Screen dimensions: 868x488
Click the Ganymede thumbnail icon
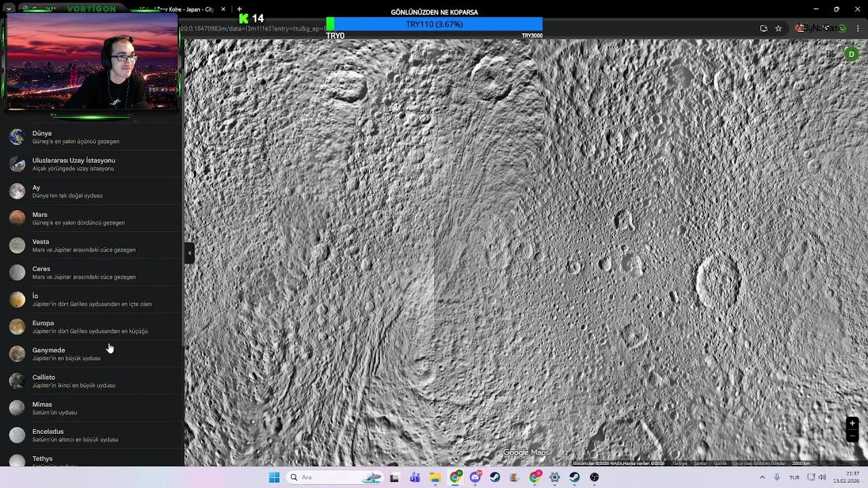click(17, 354)
